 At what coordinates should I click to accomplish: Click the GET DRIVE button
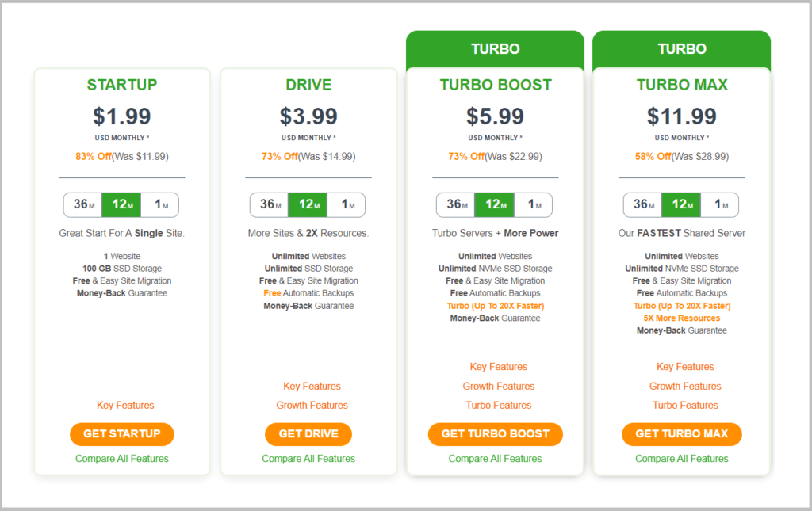click(x=308, y=433)
